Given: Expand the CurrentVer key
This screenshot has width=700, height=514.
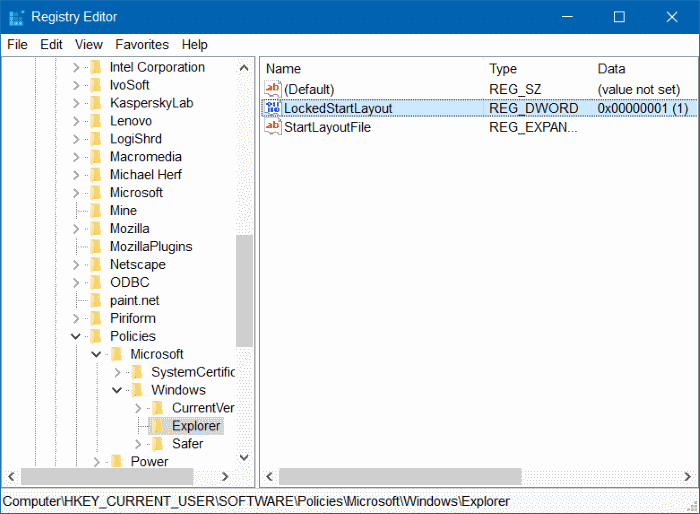Looking at the screenshot, I should pyautogui.click(x=138, y=408).
